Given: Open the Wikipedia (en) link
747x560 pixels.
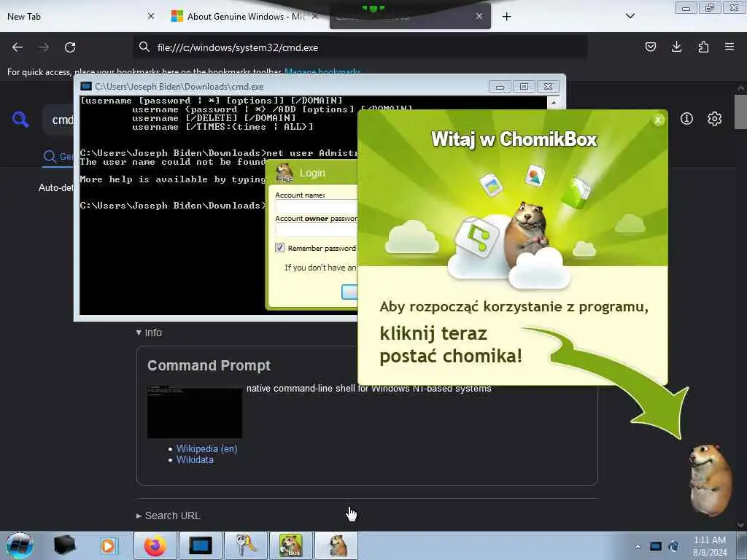Looking at the screenshot, I should (x=206, y=448).
